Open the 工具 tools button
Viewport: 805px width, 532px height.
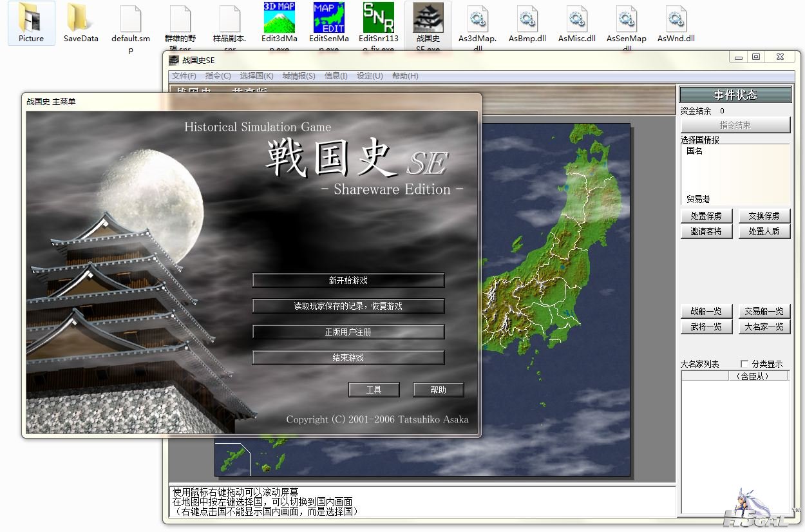pyautogui.click(x=374, y=390)
